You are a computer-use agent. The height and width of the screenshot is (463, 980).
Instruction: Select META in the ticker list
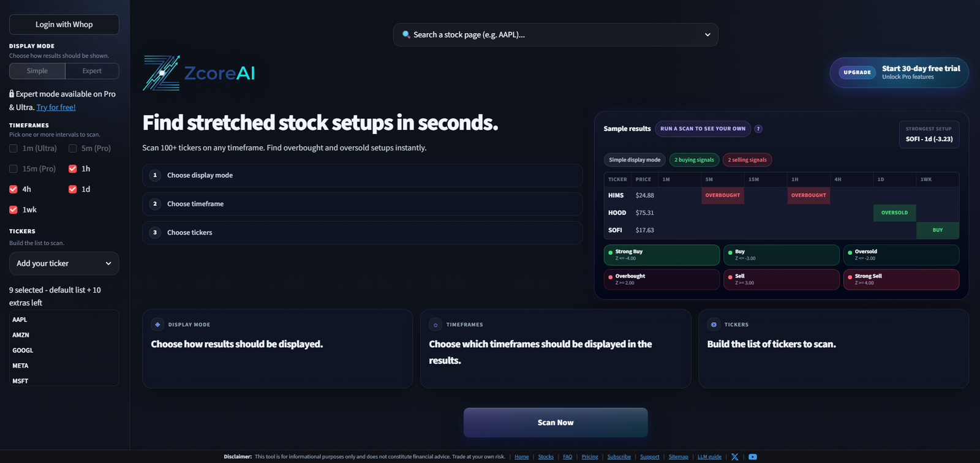(20, 366)
